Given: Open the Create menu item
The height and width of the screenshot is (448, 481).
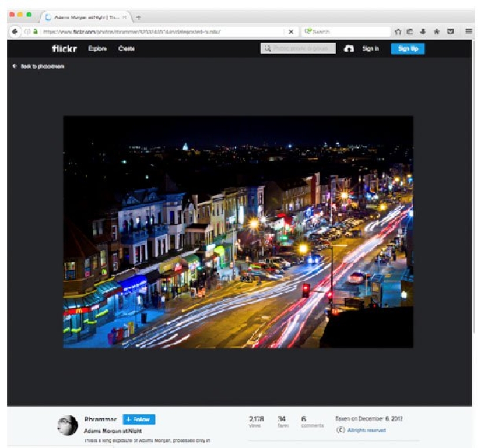Looking at the screenshot, I should pyautogui.click(x=127, y=49).
